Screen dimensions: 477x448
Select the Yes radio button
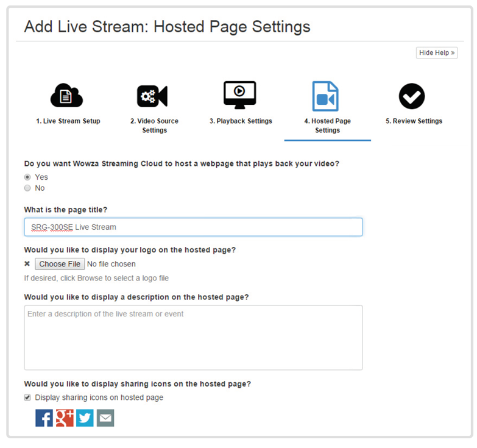click(x=27, y=177)
